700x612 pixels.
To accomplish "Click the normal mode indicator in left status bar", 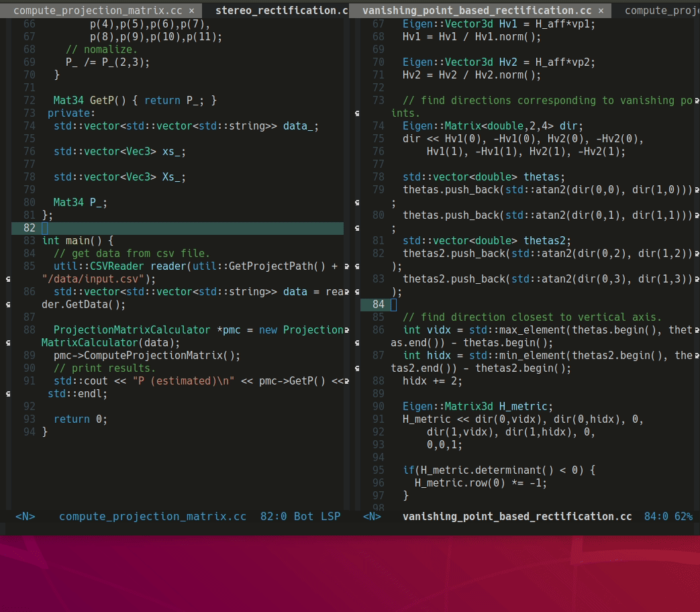I will click(x=25, y=517).
